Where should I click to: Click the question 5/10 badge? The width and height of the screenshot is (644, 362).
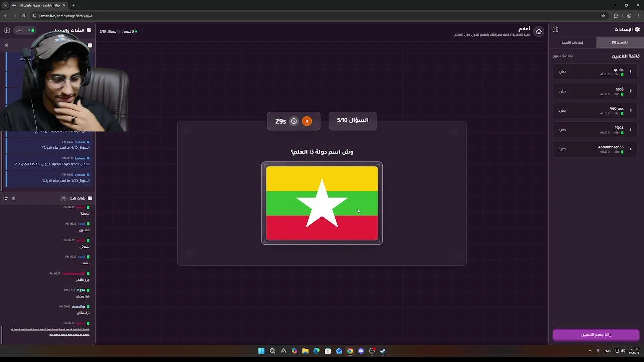tap(353, 120)
